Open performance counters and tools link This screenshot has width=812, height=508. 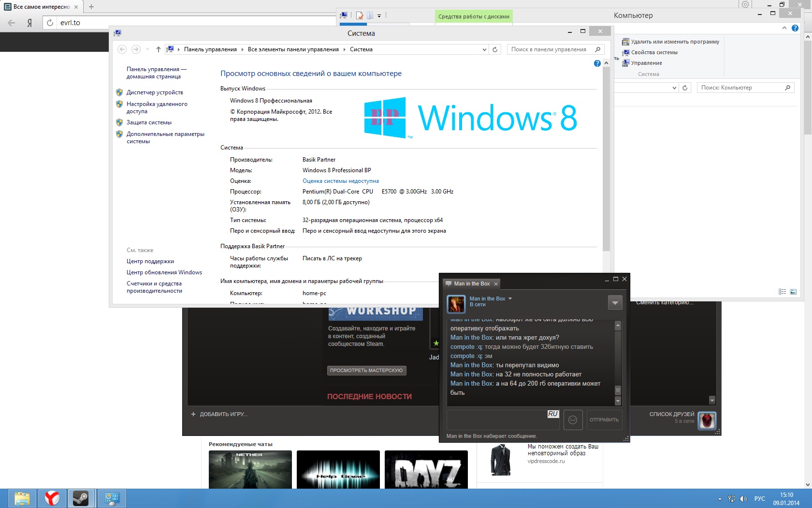click(154, 287)
